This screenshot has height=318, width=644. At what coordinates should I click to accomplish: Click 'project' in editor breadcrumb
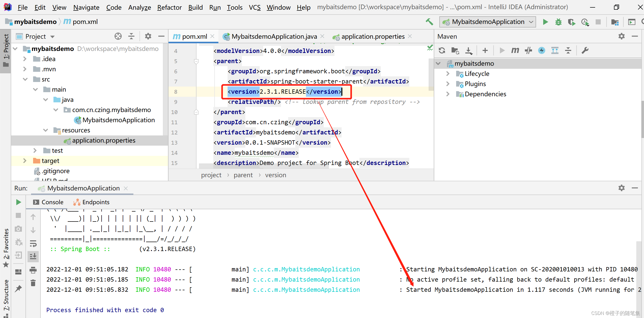pyautogui.click(x=211, y=175)
